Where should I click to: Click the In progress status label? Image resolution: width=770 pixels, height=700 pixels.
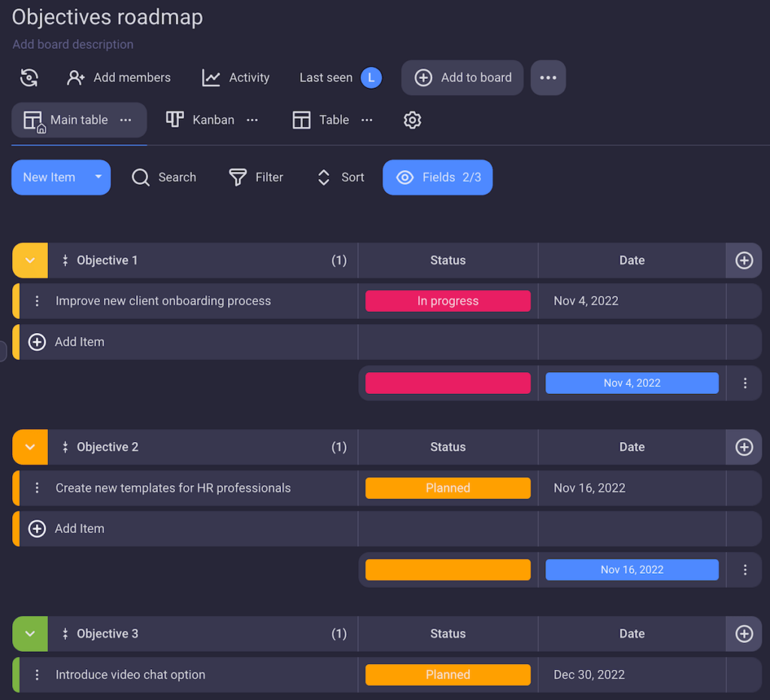click(448, 301)
